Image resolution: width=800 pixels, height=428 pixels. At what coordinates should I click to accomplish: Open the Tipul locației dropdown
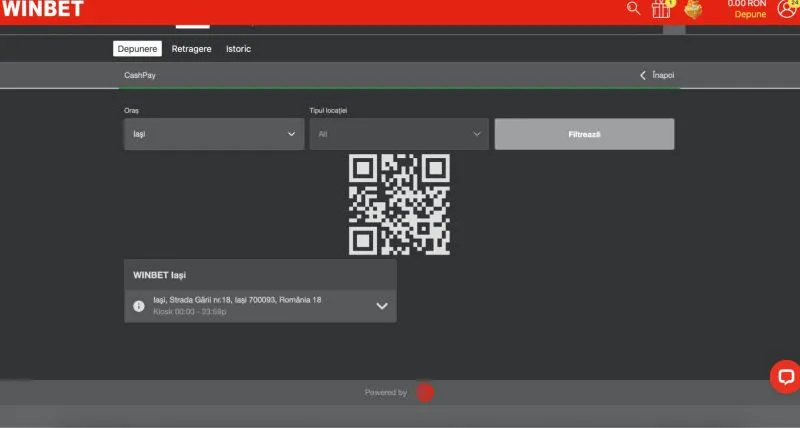point(399,134)
